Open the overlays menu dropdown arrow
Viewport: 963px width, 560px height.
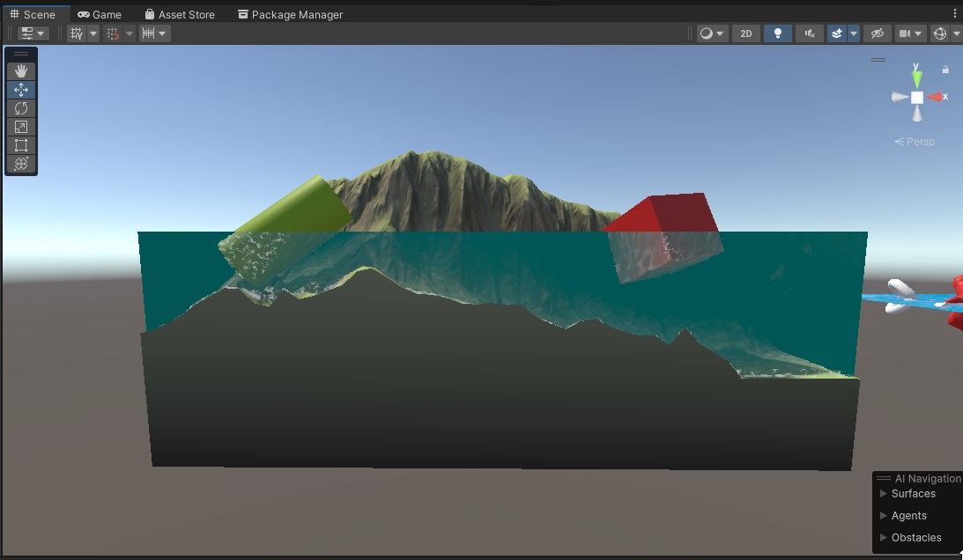(x=41, y=33)
